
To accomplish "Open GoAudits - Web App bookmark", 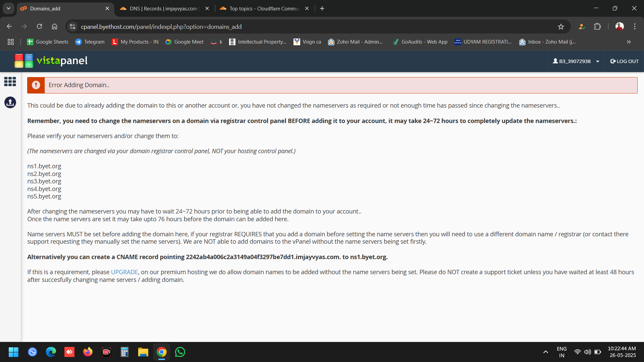I will (x=420, y=42).
